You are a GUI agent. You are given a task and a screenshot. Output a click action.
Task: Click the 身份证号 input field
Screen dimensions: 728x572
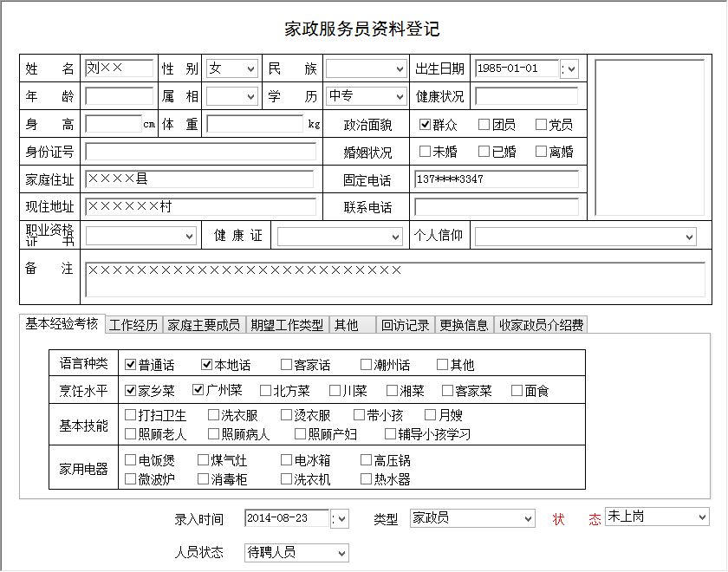coord(201,153)
